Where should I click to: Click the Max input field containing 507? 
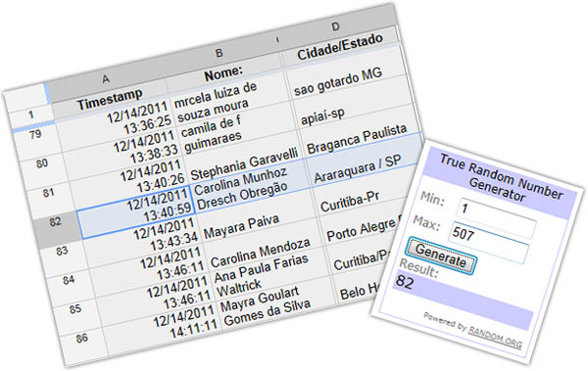489,242
